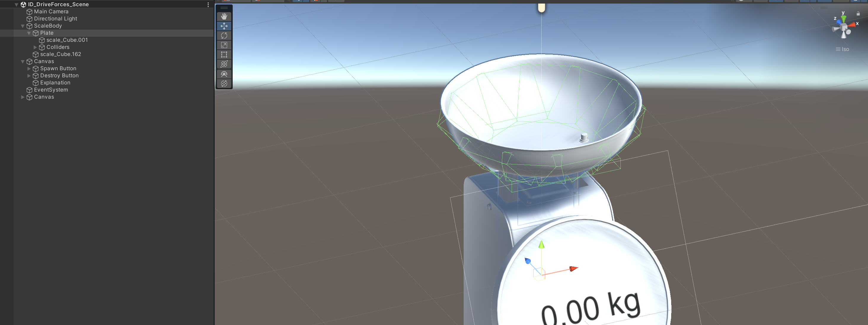Screen dimensions: 868x325
Task: Collapse the ScaleBody object
Action: click(x=23, y=26)
